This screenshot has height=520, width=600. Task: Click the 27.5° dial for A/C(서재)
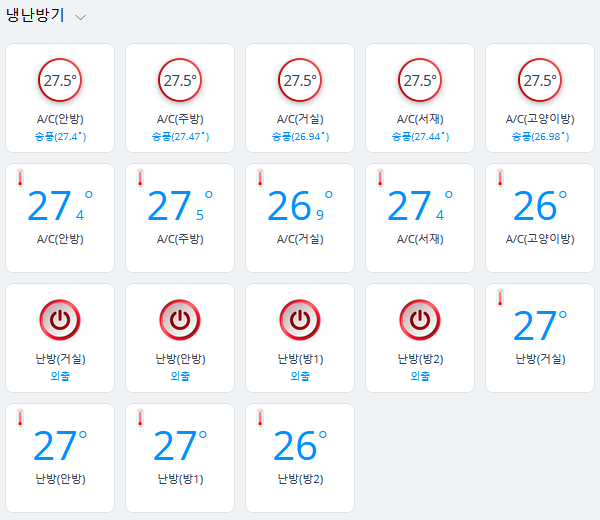pyautogui.click(x=420, y=80)
